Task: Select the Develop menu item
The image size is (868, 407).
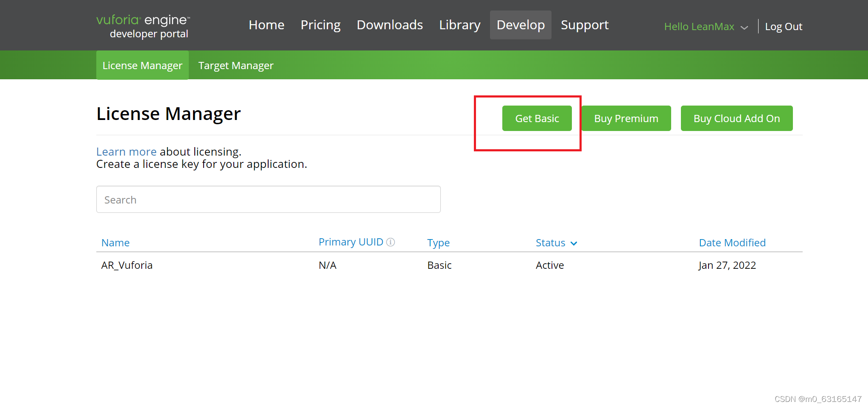Action: (521, 25)
